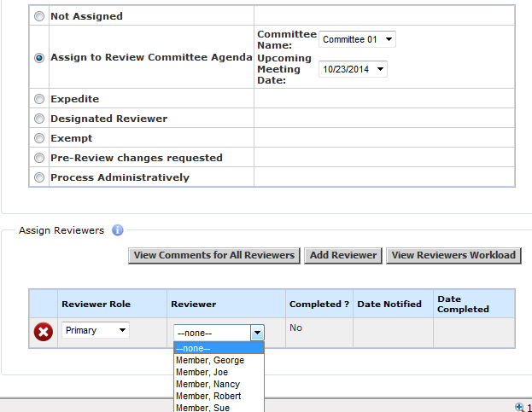Select Pre-Review changes requested radio button
This screenshot has height=412, width=532.
point(39,158)
